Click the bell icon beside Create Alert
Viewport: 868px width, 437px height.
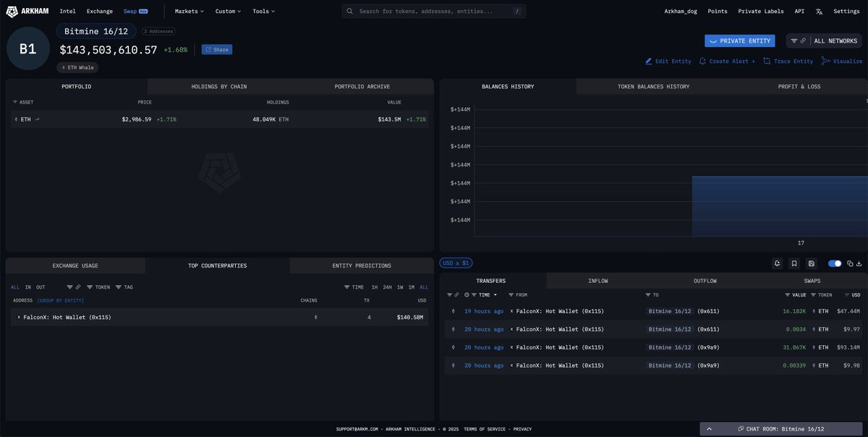702,61
